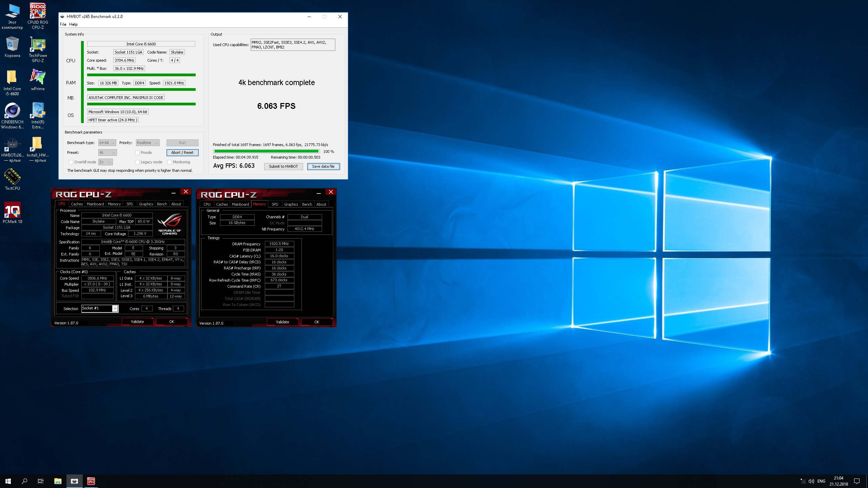The image size is (868, 488).
Task: Click Abort / Reset button
Action: (182, 152)
